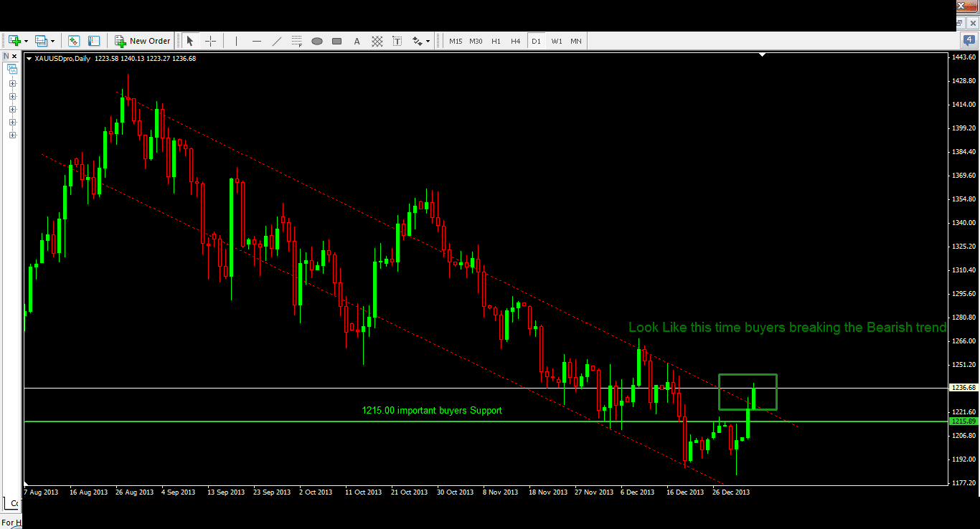The height and width of the screenshot is (529, 980).
Task: Pick the horizontal line tool
Action: click(257, 42)
